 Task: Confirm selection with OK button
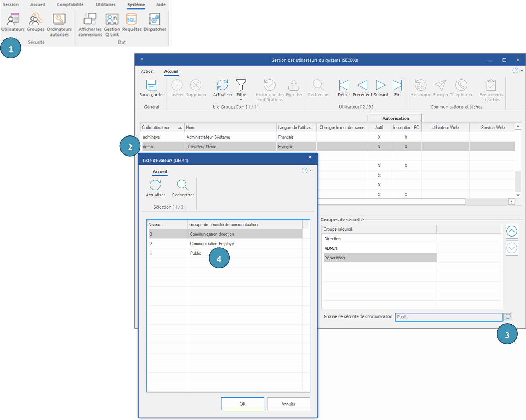pos(243,404)
